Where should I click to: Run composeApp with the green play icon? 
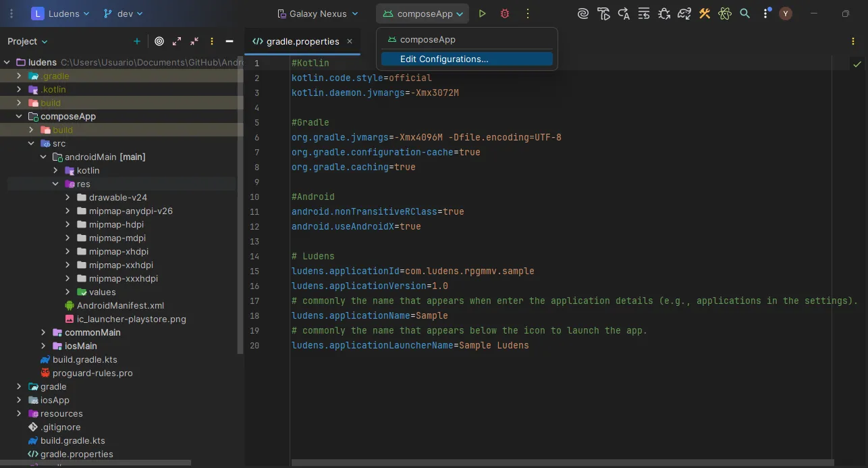(482, 13)
